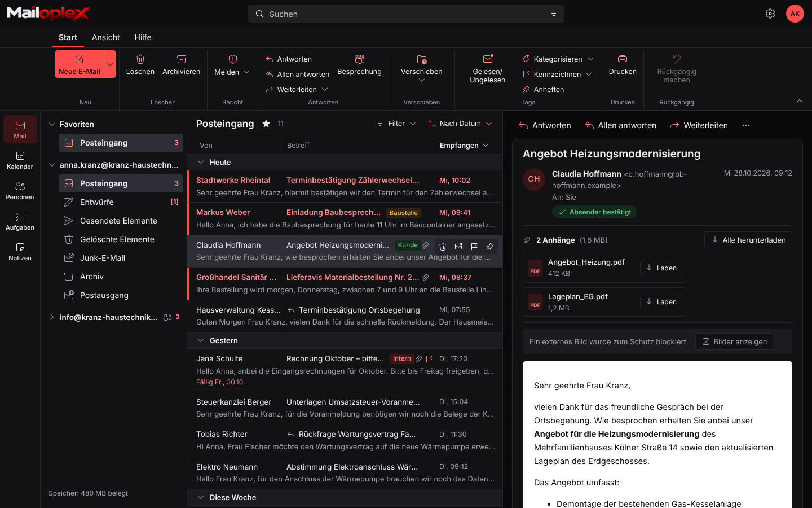Open the Neue E-Mail dropdown arrow
This screenshot has height=508, width=812.
tap(110, 64)
